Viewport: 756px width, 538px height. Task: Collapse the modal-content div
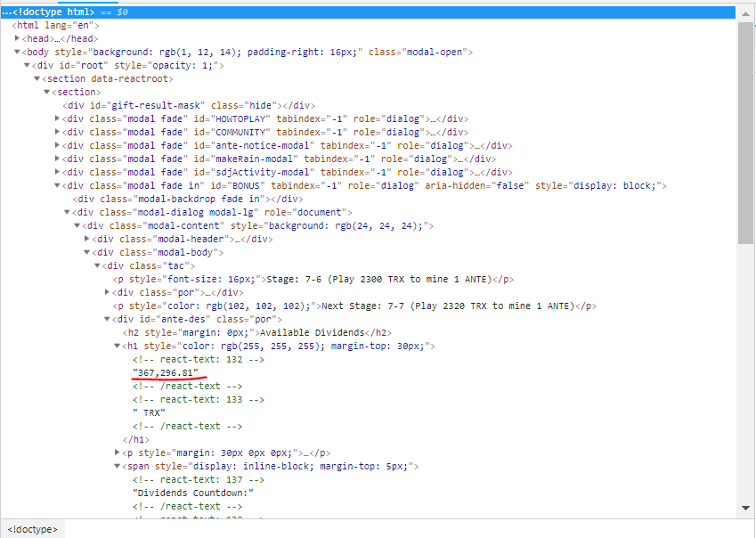pyautogui.click(x=77, y=225)
